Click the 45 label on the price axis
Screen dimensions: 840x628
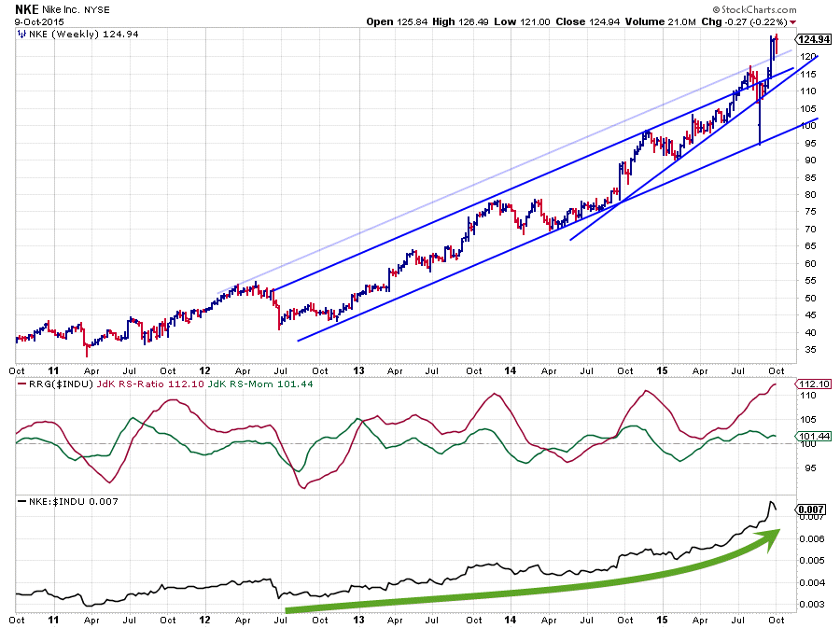tap(810, 315)
